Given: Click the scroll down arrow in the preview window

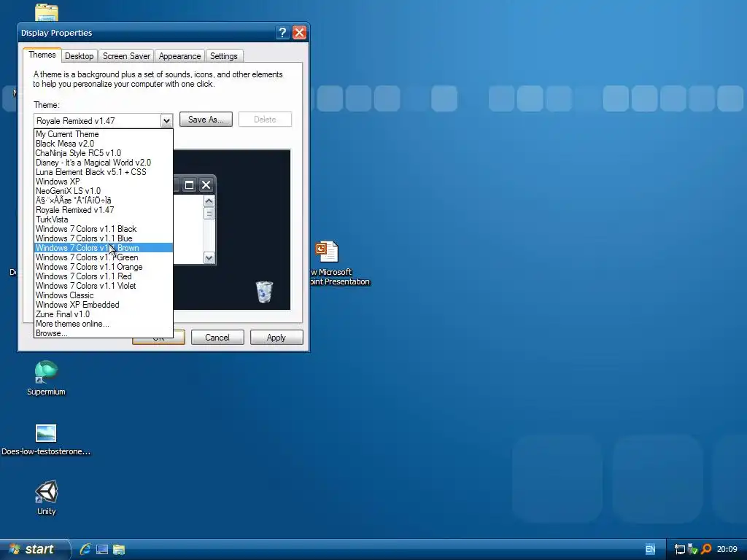Looking at the screenshot, I should [x=209, y=258].
